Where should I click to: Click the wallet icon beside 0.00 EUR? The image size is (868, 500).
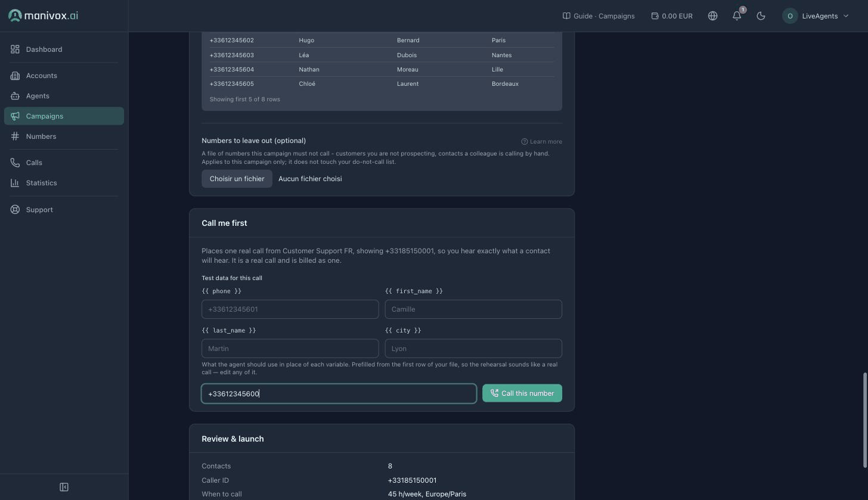click(x=655, y=16)
